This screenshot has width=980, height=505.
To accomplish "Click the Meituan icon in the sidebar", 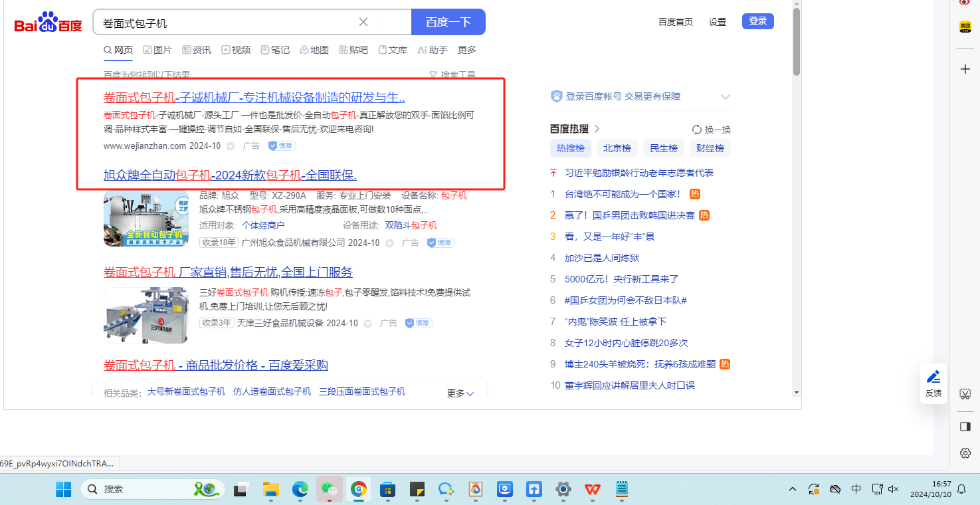I will pyautogui.click(x=965, y=27).
